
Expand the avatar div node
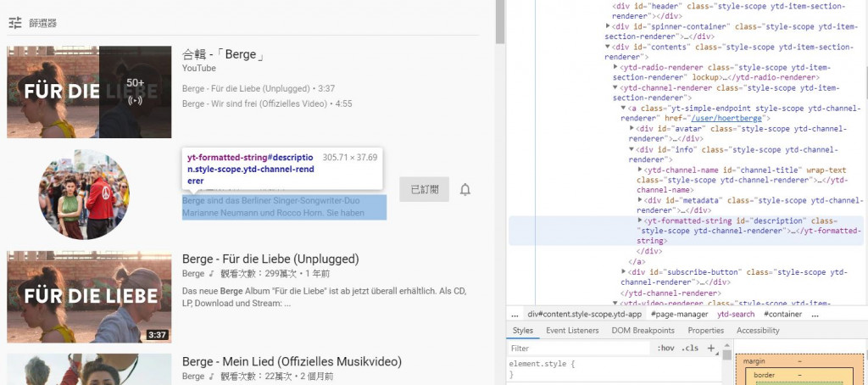point(632,129)
